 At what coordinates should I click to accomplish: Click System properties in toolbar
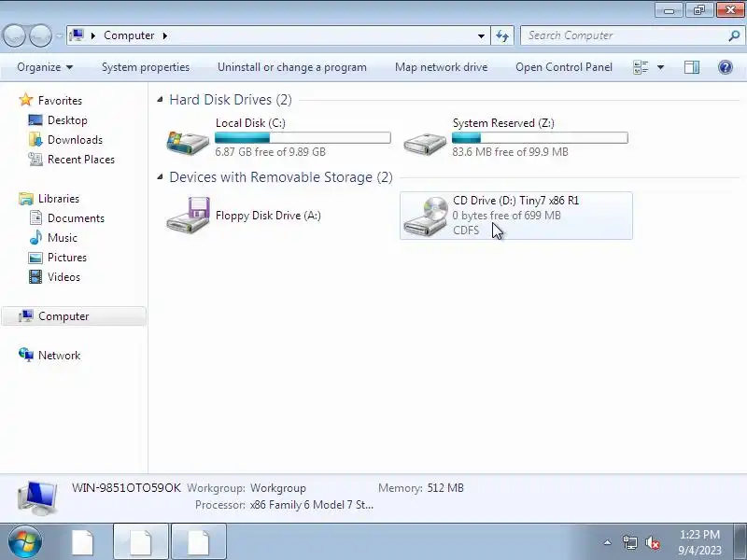(x=146, y=67)
